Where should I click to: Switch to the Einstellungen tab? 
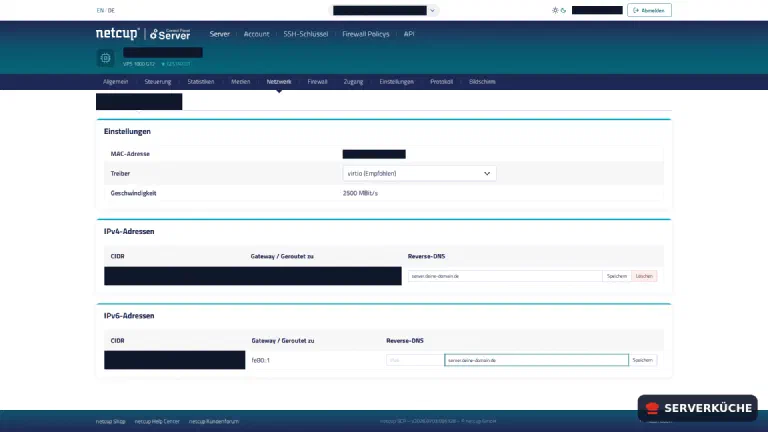click(396, 82)
